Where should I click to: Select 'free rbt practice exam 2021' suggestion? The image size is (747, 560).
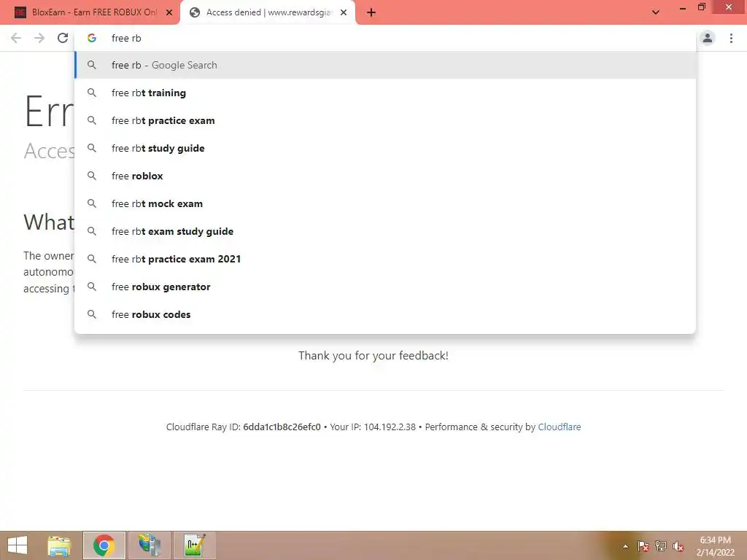coord(385,259)
